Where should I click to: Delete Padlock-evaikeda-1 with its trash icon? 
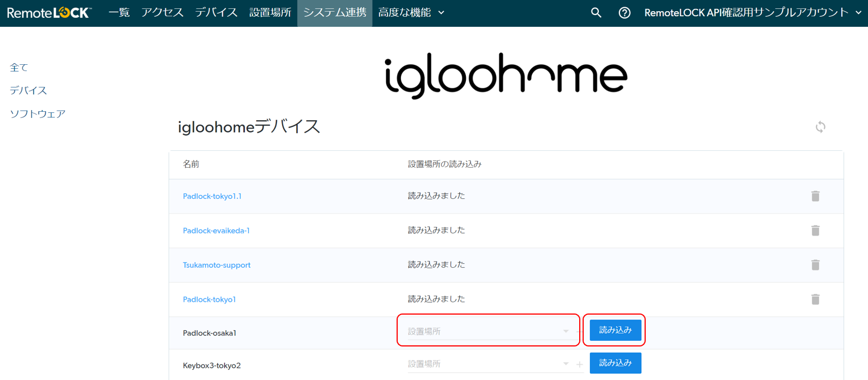coord(815,230)
